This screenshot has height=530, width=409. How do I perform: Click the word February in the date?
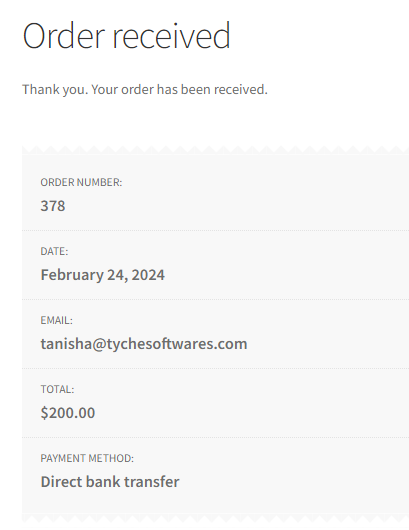point(72,275)
